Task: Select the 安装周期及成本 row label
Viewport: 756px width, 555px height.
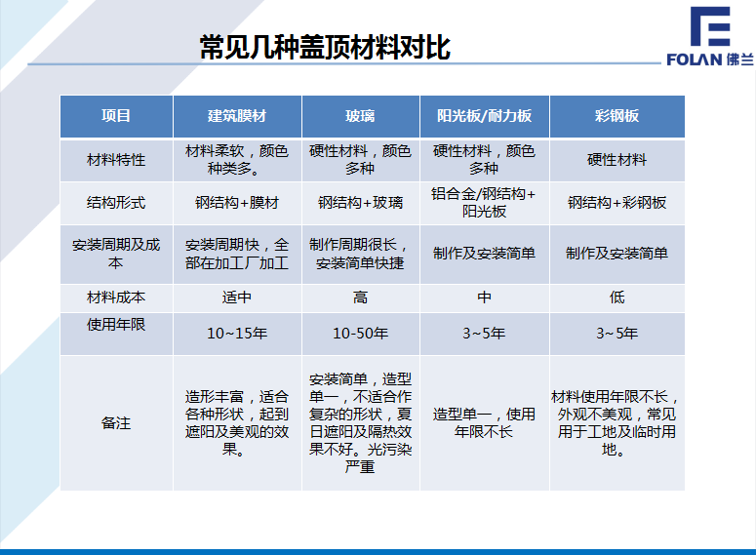Action: 116,254
